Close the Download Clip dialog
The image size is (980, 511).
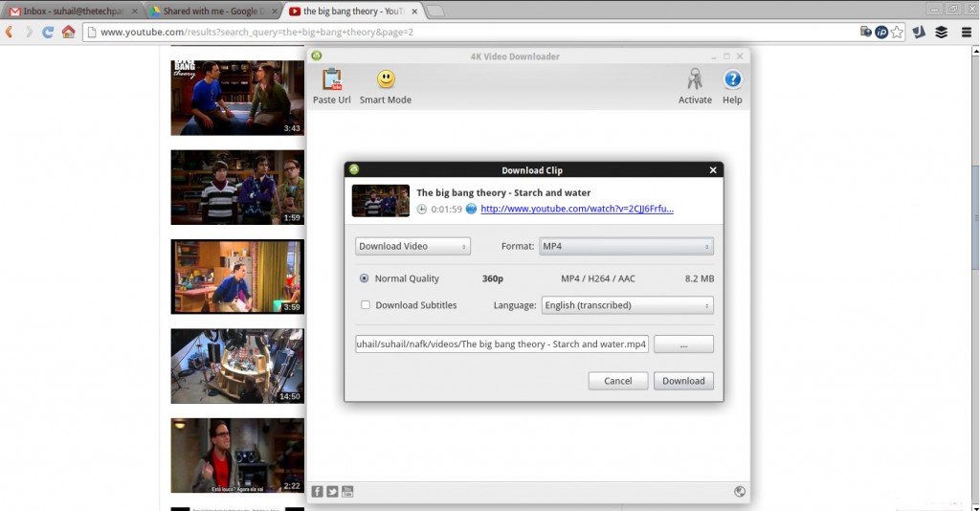tap(712, 170)
